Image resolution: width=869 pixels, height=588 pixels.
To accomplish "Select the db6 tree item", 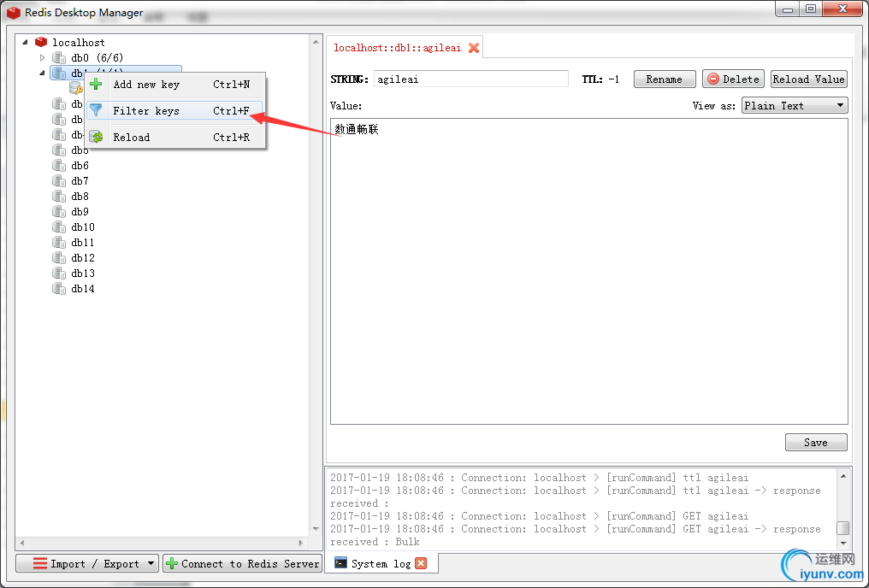I will [x=80, y=165].
